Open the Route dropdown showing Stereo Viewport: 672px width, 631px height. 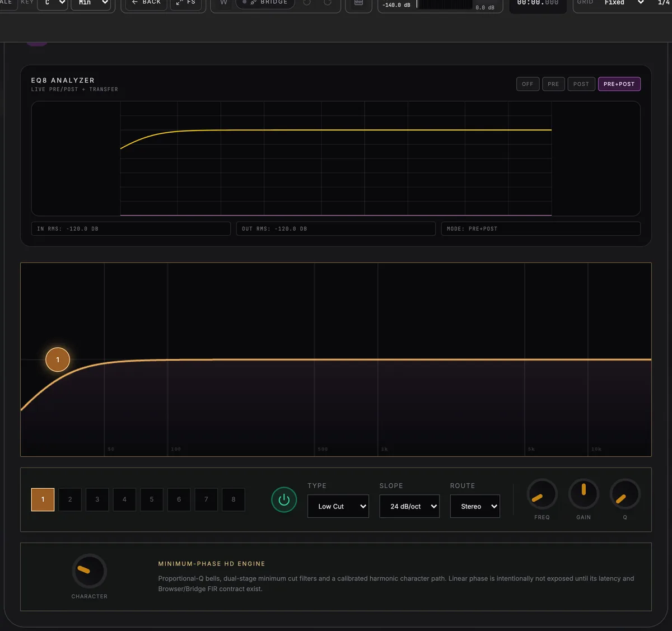(475, 506)
